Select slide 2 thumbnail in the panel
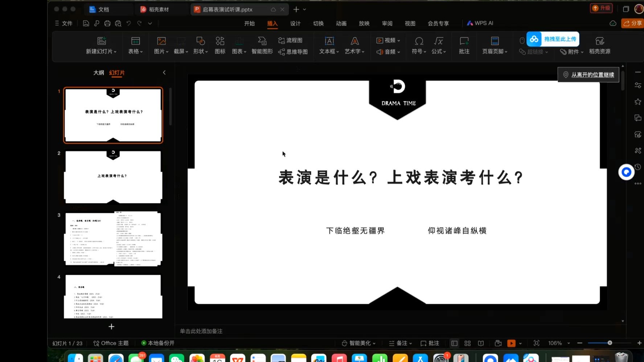Screen dimensions: 644x362 coord(113,176)
